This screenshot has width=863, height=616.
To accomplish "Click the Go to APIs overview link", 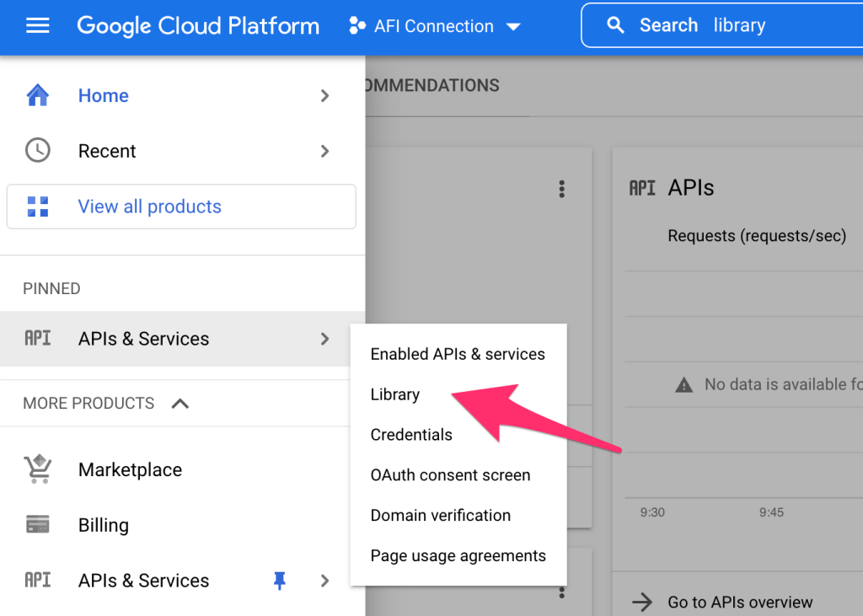I will (740, 602).
